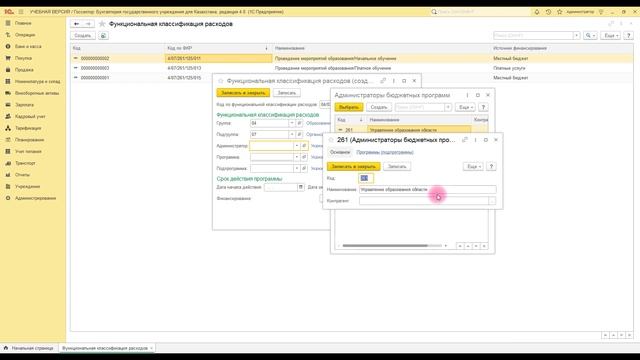Switch to Программы (подпрограммы) tab
Screen dimensions: 640x360
click(x=385, y=152)
